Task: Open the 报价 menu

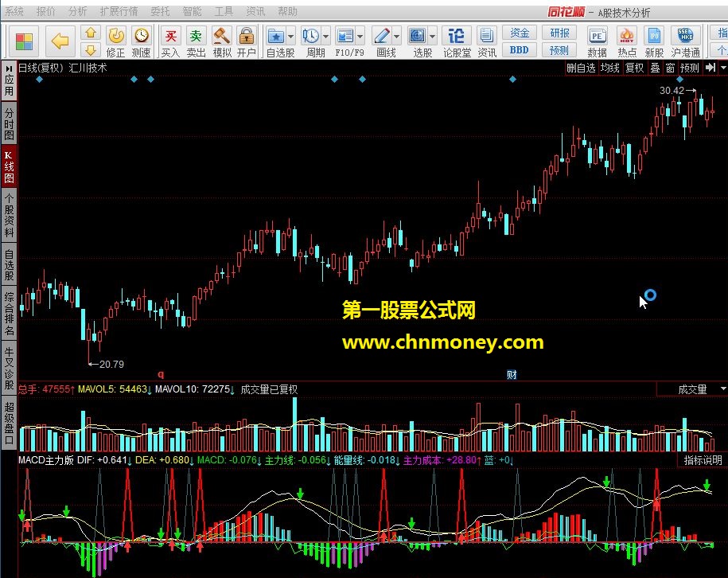Action: [x=45, y=11]
